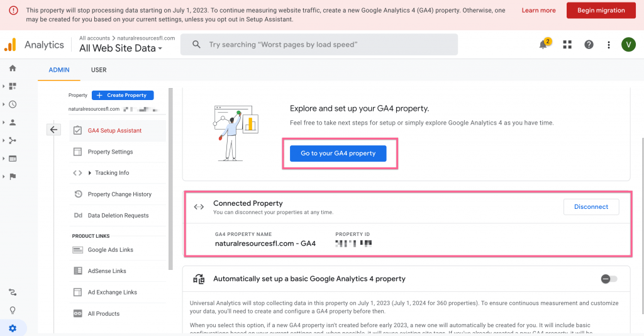Click the Disconnect button

click(x=591, y=206)
